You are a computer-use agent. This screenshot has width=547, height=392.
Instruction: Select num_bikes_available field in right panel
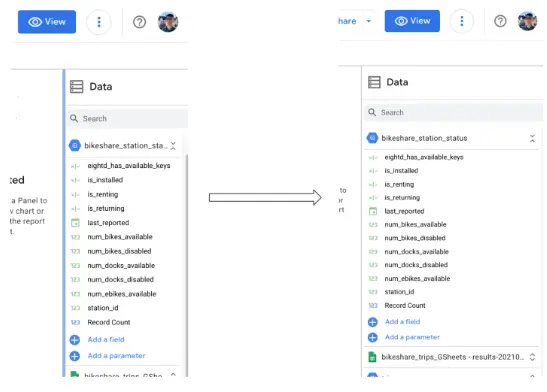pyautogui.click(x=415, y=225)
